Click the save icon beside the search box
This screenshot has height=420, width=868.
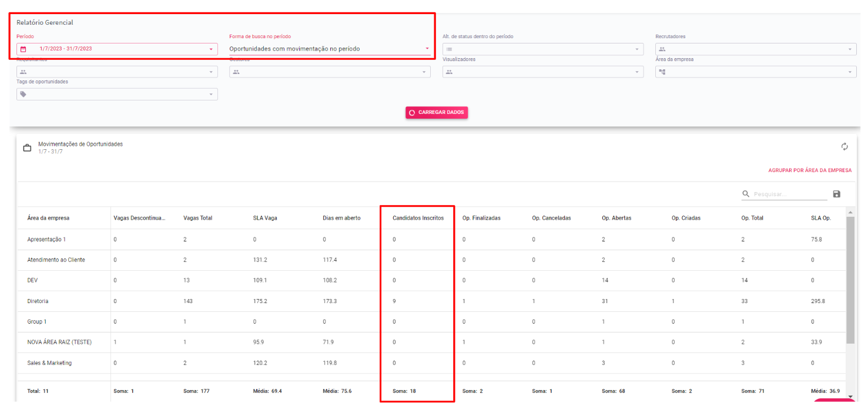click(x=837, y=194)
